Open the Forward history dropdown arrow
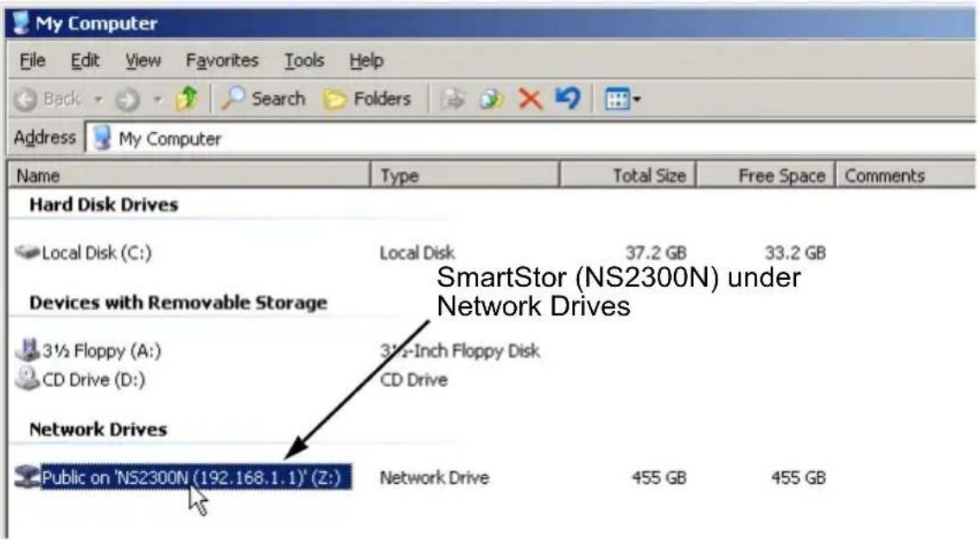This screenshot has height=540, width=980. 157,98
